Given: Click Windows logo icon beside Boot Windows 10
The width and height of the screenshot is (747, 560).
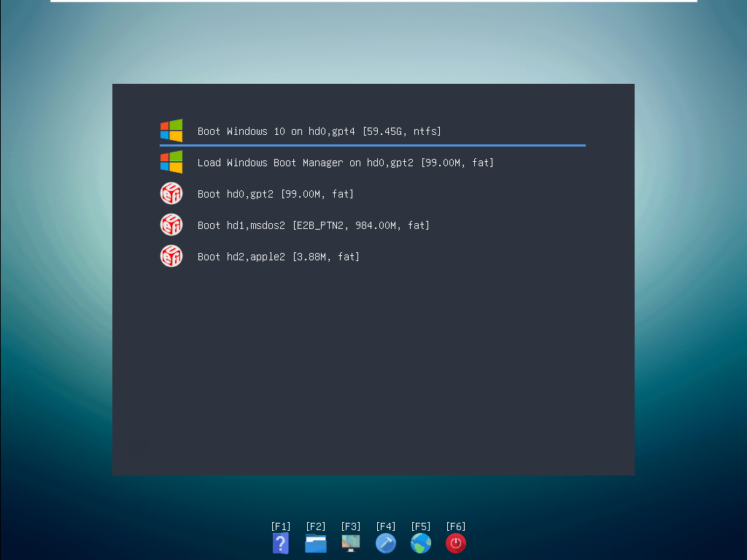Looking at the screenshot, I should pyautogui.click(x=171, y=131).
